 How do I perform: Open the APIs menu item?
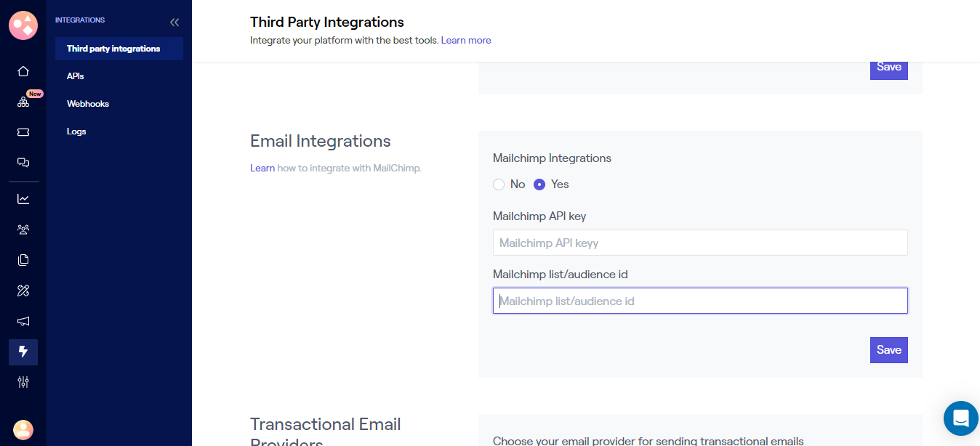point(76,76)
